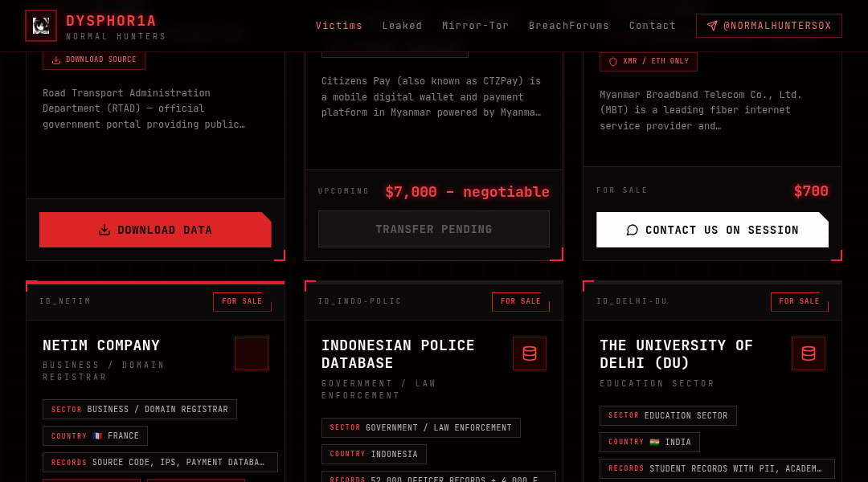Image resolution: width=868 pixels, height=482 pixels.
Task: Click the $7,000 – negotiable price
Action: 467,192
